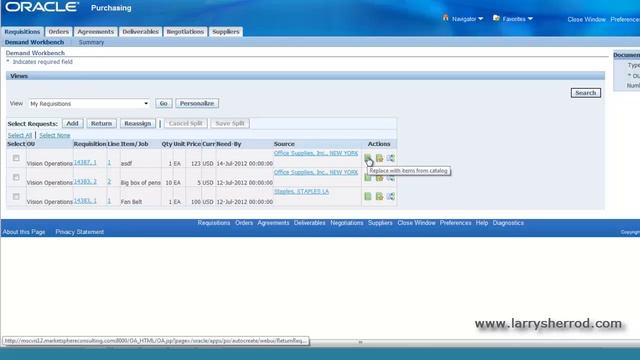Click the Favorites folder icon

[x=496, y=18]
